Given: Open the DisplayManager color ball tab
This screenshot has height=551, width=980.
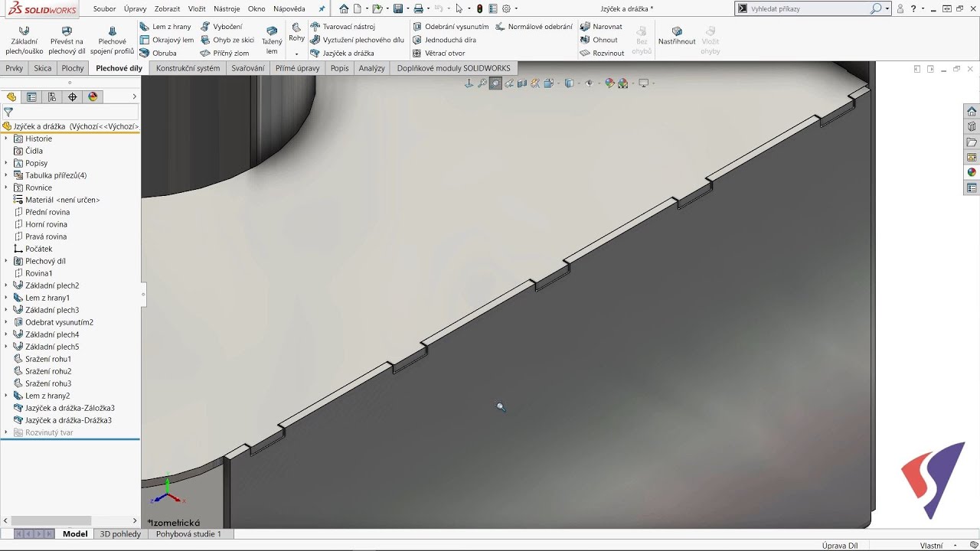Looking at the screenshot, I should (x=93, y=97).
